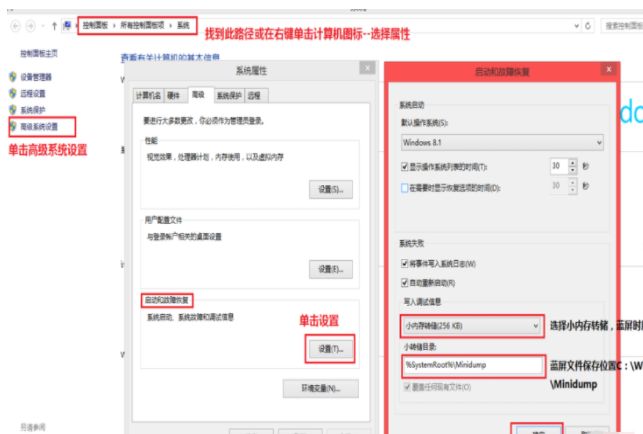This screenshot has height=434, width=643.
Task: Toggle 显示操作系统列表的时间 checkbox
Action: (x=405, y=166)
